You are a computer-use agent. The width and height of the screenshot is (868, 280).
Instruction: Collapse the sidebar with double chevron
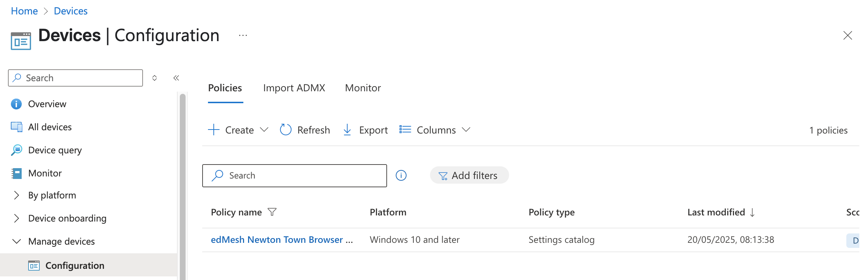[x=176, y=78]
